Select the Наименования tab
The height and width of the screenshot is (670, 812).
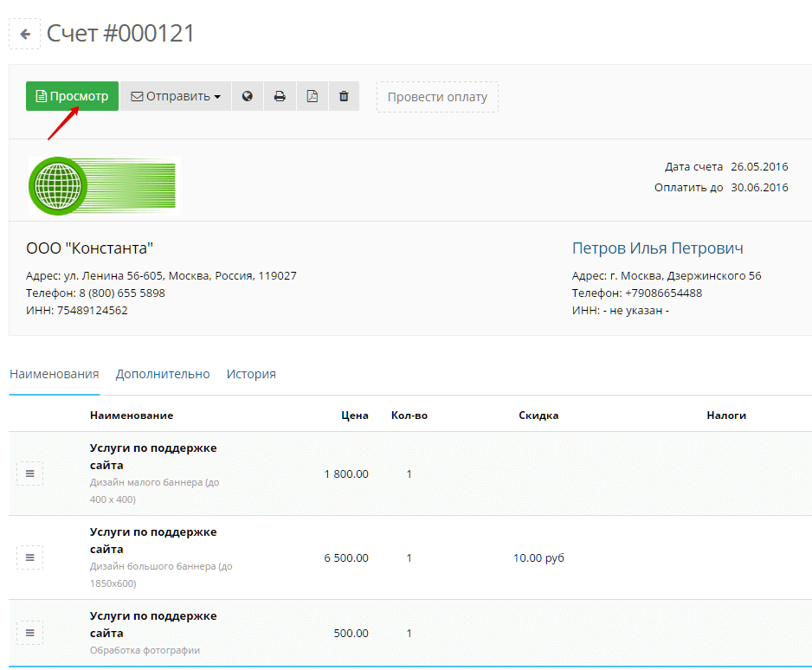[x=54, y=374]
